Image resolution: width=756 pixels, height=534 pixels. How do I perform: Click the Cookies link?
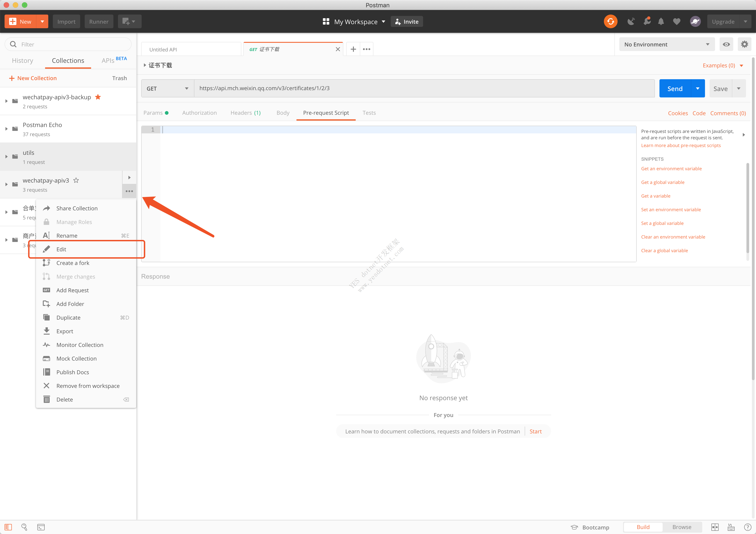tap(678, 113)
